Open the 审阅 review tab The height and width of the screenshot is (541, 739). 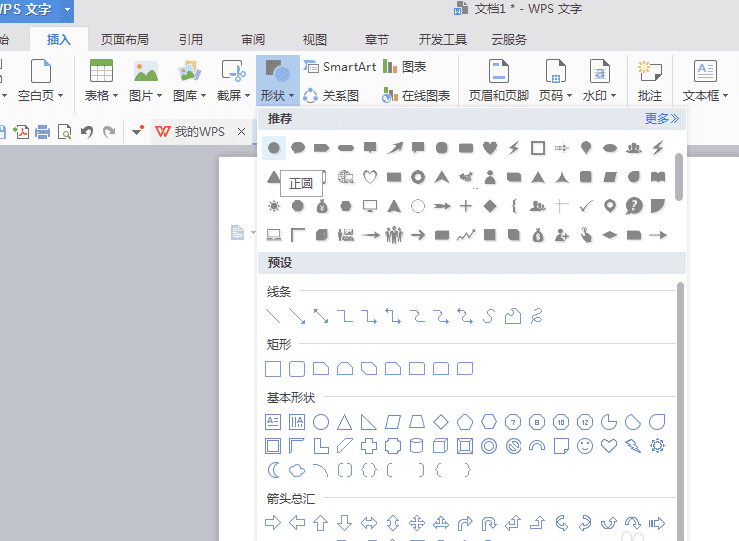tap(253, 40)
